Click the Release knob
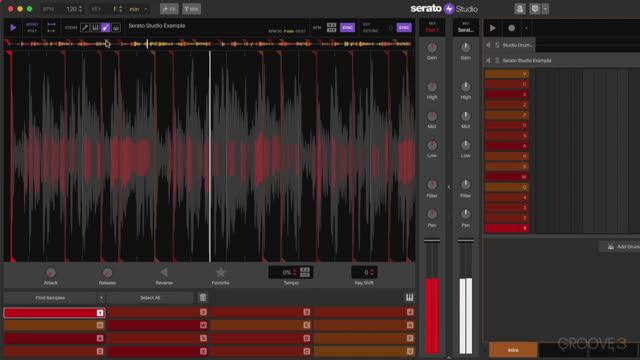Viewport: 640px width, 360px height. coord(107,273)
